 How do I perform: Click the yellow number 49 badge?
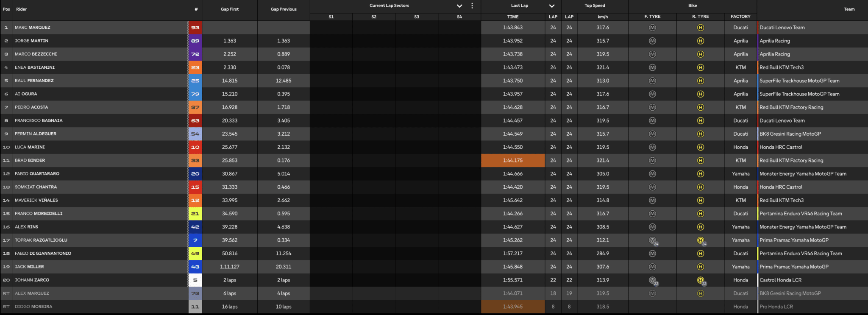point(195,254)
